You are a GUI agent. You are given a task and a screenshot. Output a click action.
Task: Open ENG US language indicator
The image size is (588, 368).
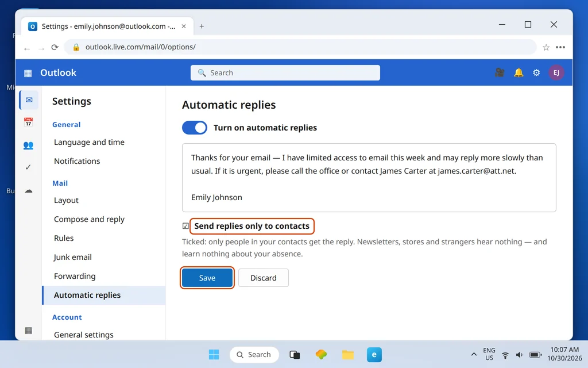click(x=489, y=354)
